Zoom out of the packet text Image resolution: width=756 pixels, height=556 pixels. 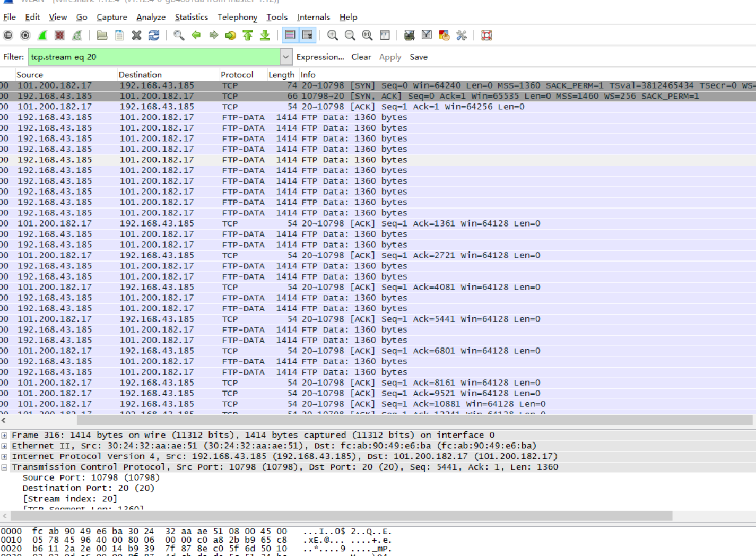point(350,35)
